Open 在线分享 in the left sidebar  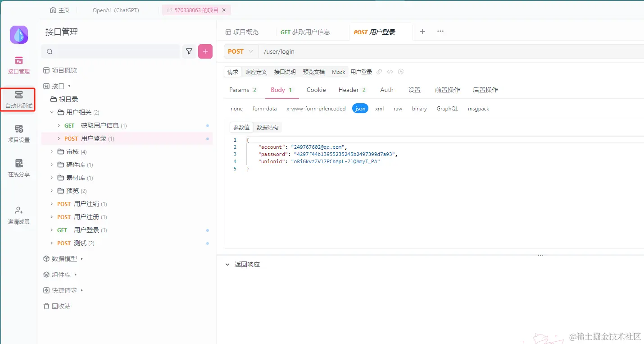(19, 168)
